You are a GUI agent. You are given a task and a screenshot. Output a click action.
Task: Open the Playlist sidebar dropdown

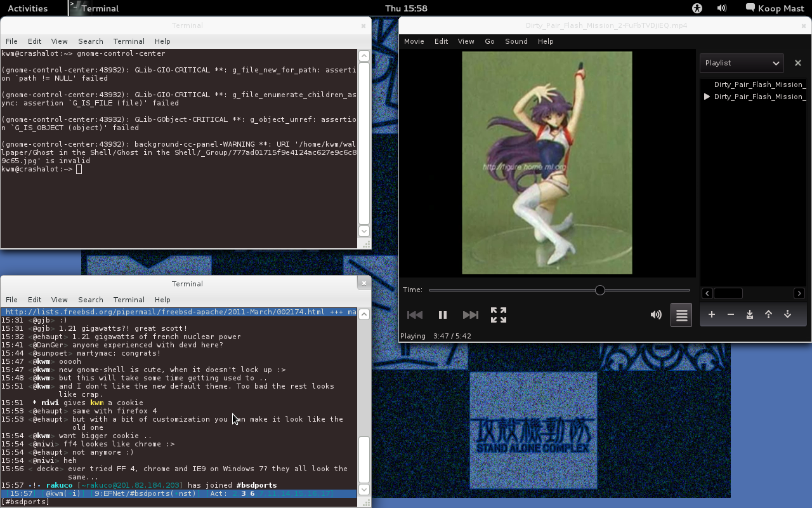click(742, 63)
